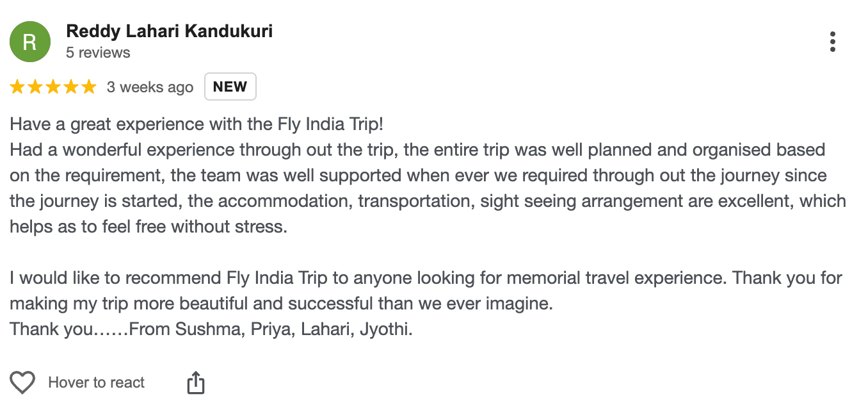Click the fourth yellow rating star
868x419 pixels.
click(x=71, y=87)
